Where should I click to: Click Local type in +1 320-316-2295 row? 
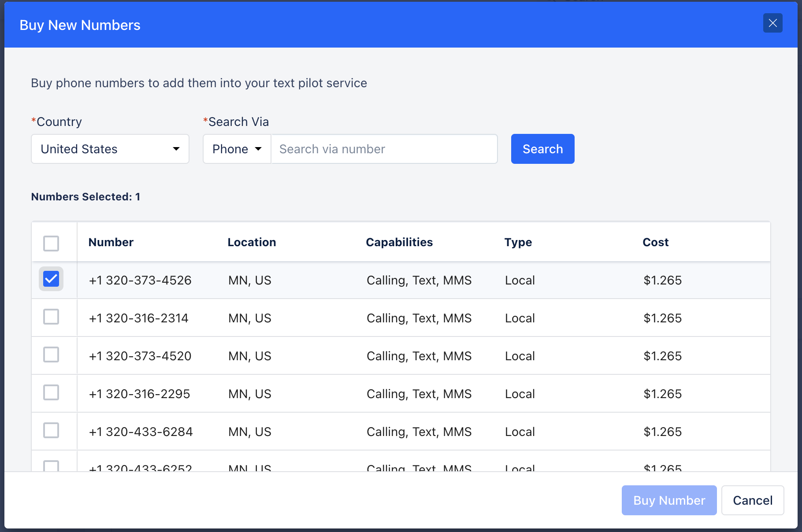pos(520,394)
